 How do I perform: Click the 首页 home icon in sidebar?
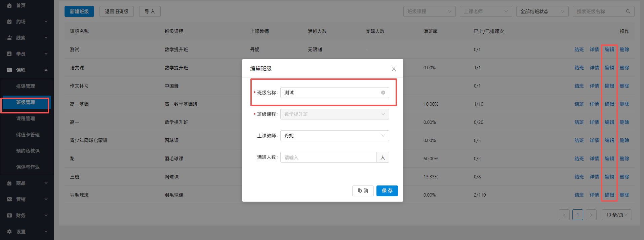9,5
